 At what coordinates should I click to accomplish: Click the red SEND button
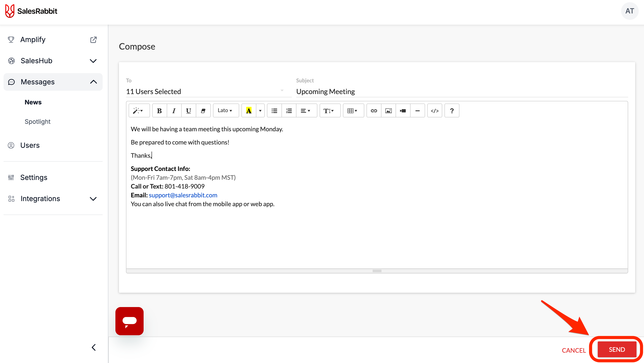coord(616,349)
